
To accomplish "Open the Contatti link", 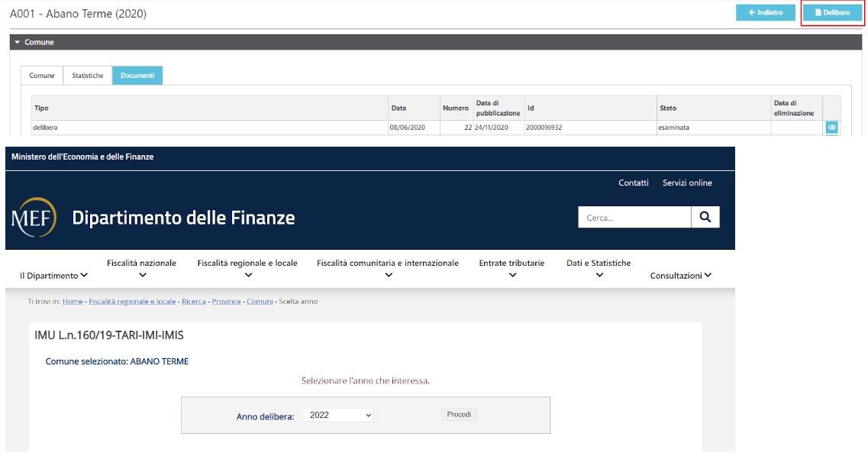I will click(x=634, y=183).
